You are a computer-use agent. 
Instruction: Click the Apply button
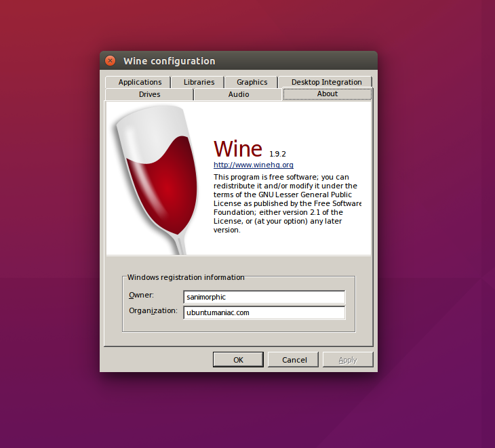[348, 360]
